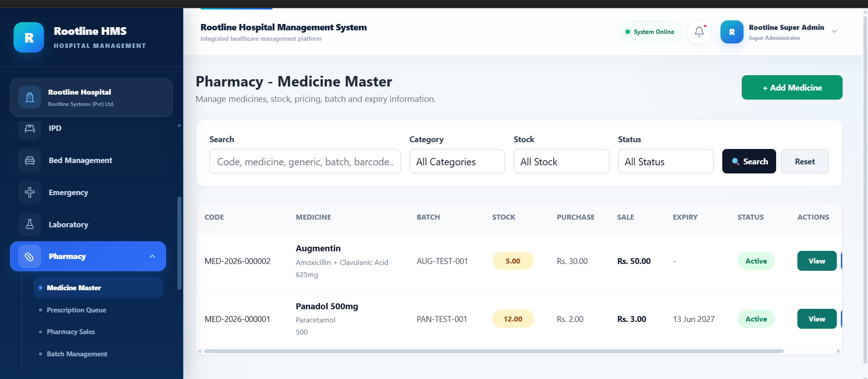Click the Reset filters button
This screenshot has width=868, height=379.
click(805, 161)
